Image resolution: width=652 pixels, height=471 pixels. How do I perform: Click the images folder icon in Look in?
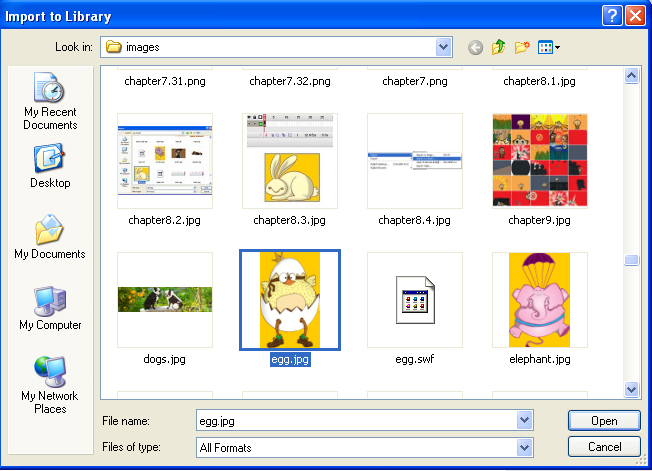114,47
